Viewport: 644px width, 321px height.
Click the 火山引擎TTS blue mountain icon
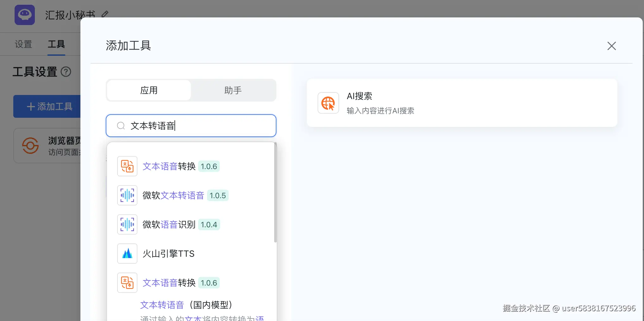click(x=127, y=254)
